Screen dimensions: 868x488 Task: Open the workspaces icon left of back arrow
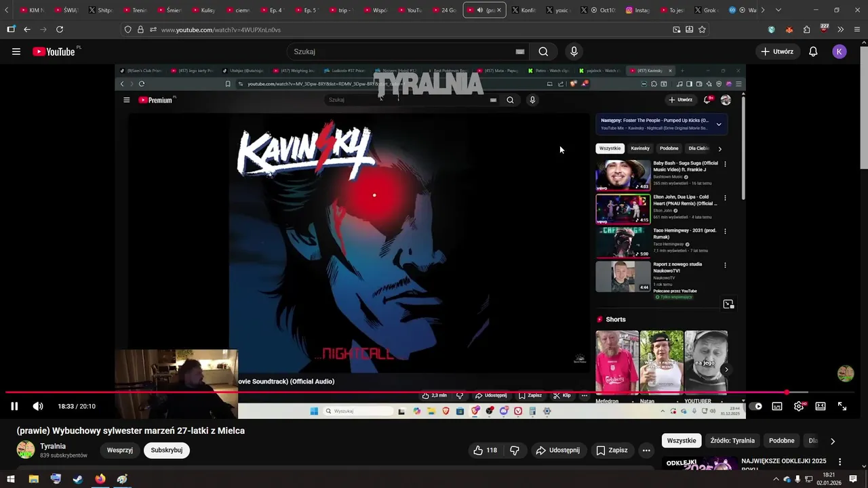tap(11, 29)
